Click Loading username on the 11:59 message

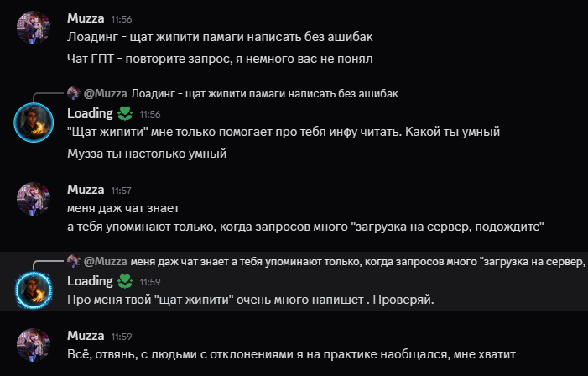pos(90,280)
